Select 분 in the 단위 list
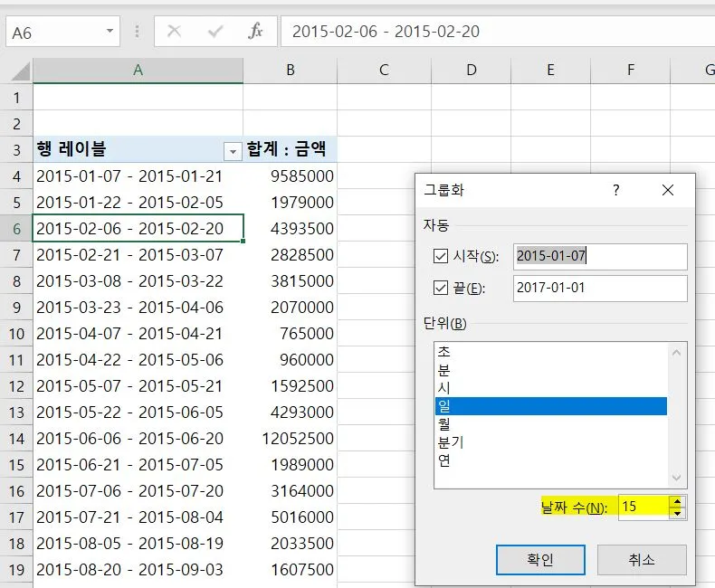The image size is (715, 588). [x=551, y=370]
